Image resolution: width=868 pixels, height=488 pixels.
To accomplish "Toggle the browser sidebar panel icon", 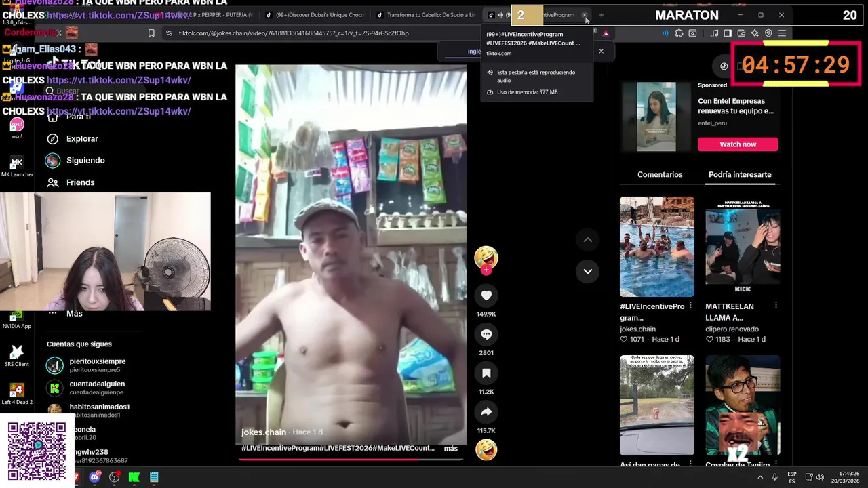I will pyautogui.click(x=728, y=33).
